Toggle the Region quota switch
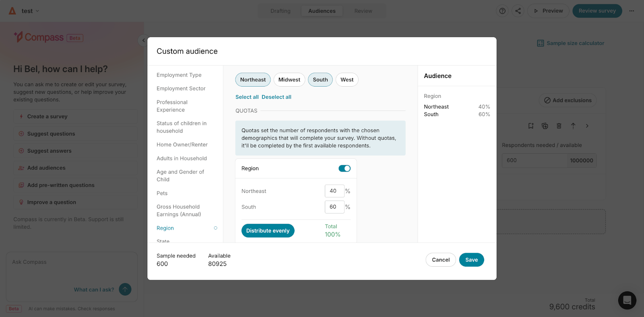 tap(345, 168)
